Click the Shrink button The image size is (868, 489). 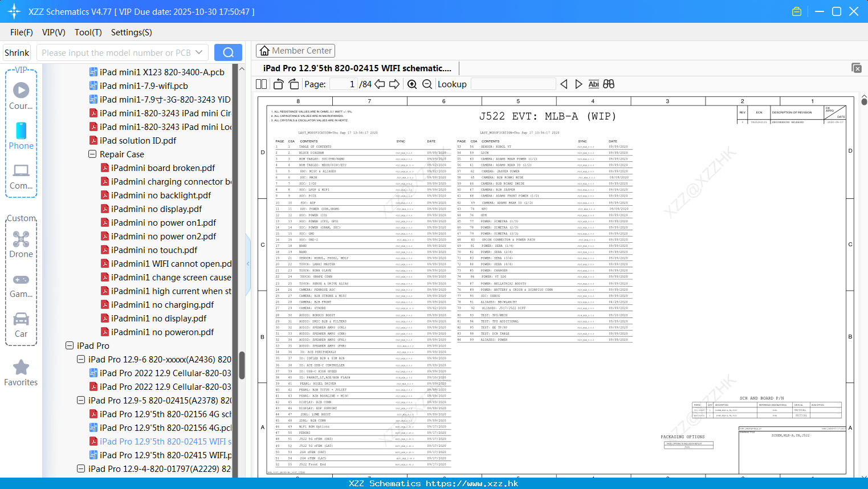[x=17, y=52]
